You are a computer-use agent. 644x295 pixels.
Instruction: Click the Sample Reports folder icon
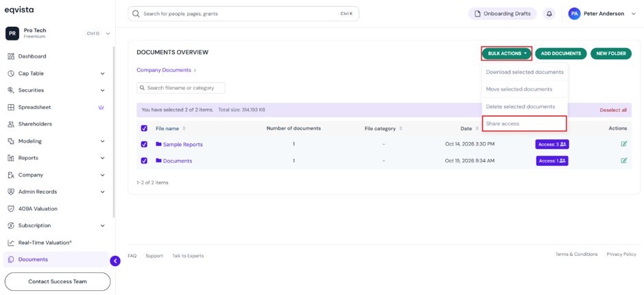[x=158, y=144]
